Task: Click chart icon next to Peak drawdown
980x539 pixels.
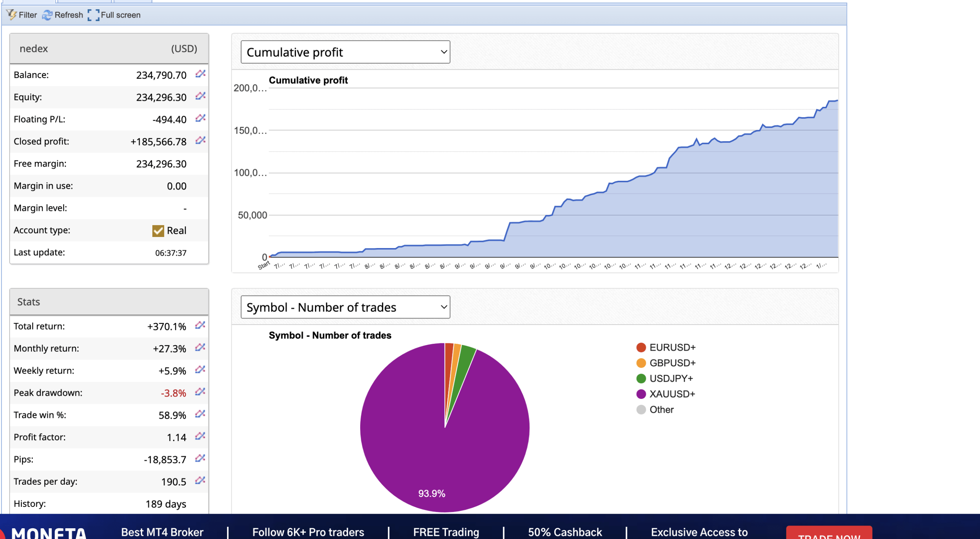Action: point(200,392)
